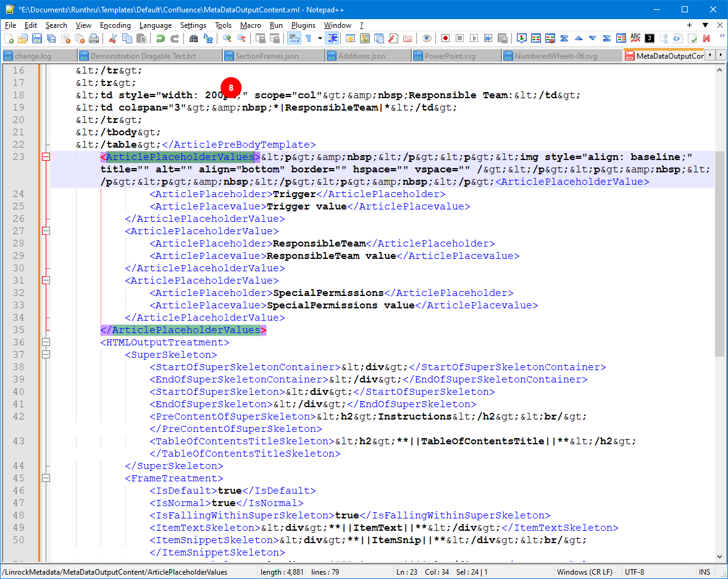Collapse the FrameTreatment fold on line 45
Viewport: 728px width, 579px height.
[45, 478]
